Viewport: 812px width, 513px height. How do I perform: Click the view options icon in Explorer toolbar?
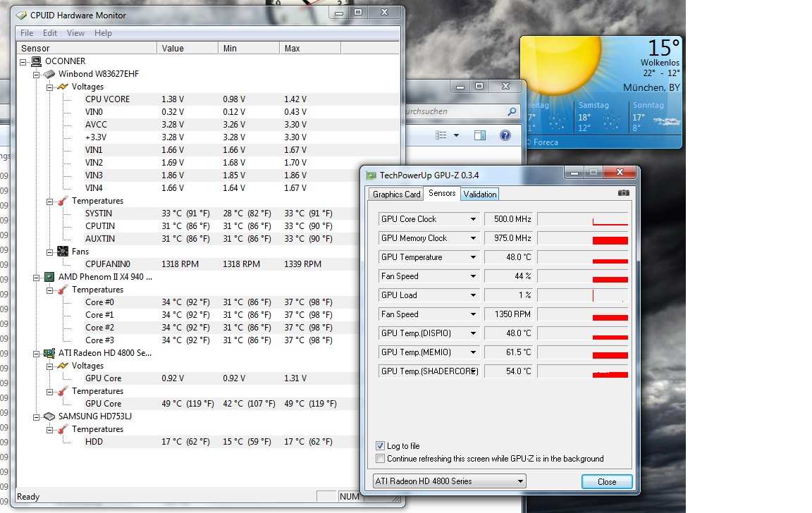(441, 135)
